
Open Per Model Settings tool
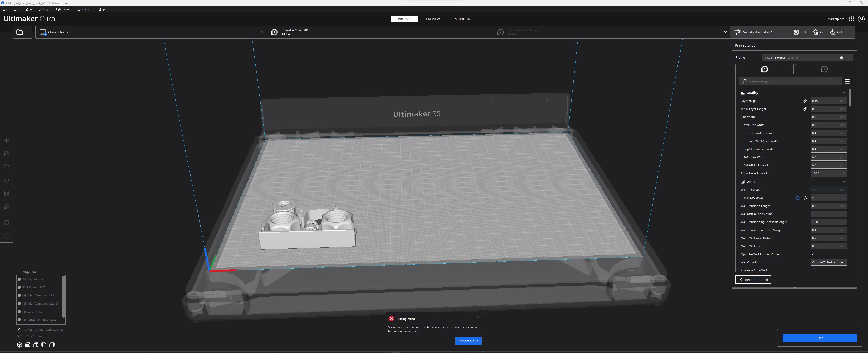point(6,193)
